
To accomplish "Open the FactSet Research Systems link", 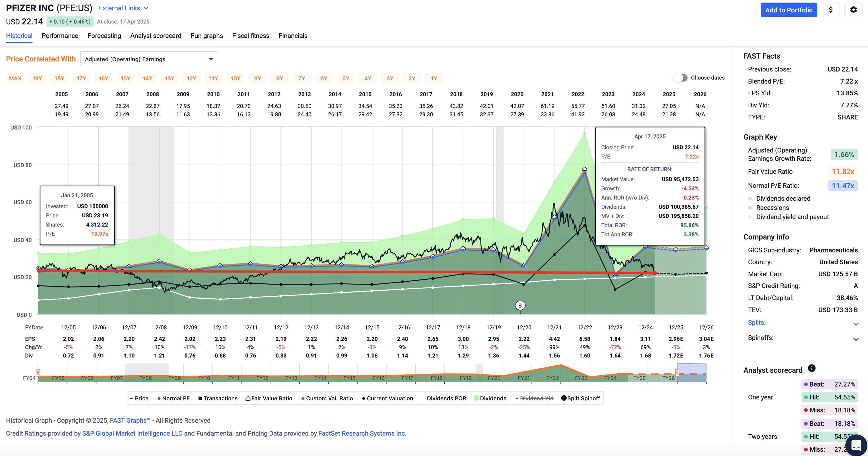I will (x=362, y=433).
